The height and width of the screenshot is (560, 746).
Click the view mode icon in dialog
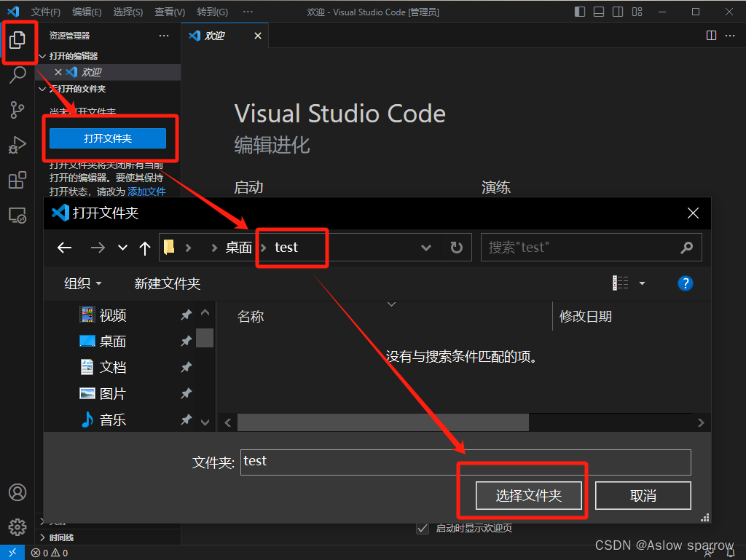tap(620, 283)
